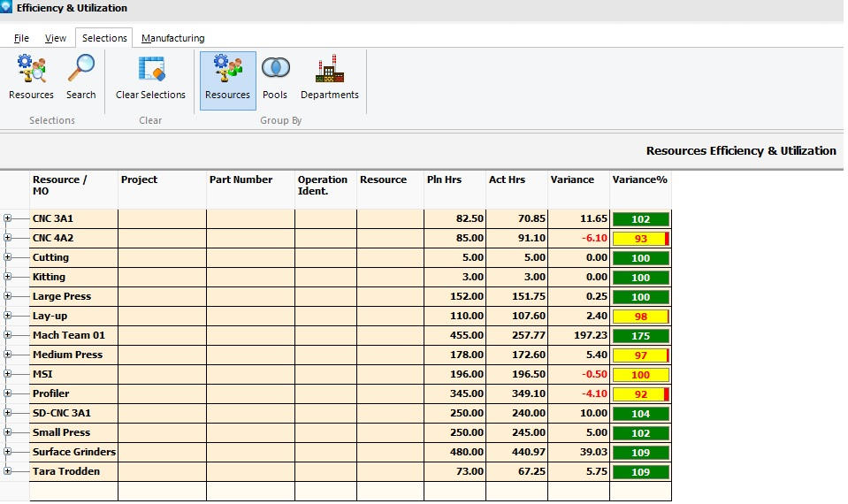Click the Medium Press resource name
The width and height of the screenshot is (848, 504).
click(67, 355)
